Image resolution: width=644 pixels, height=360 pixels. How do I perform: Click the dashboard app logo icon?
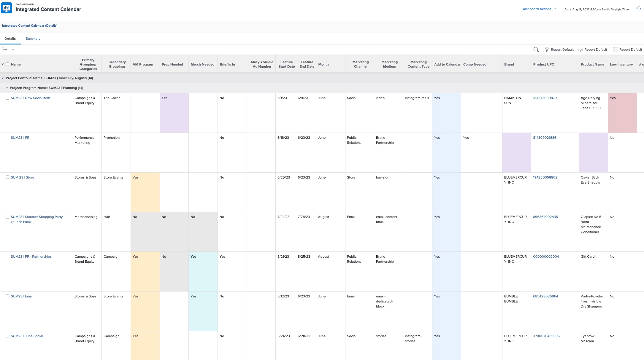click(x=7, y=8)
